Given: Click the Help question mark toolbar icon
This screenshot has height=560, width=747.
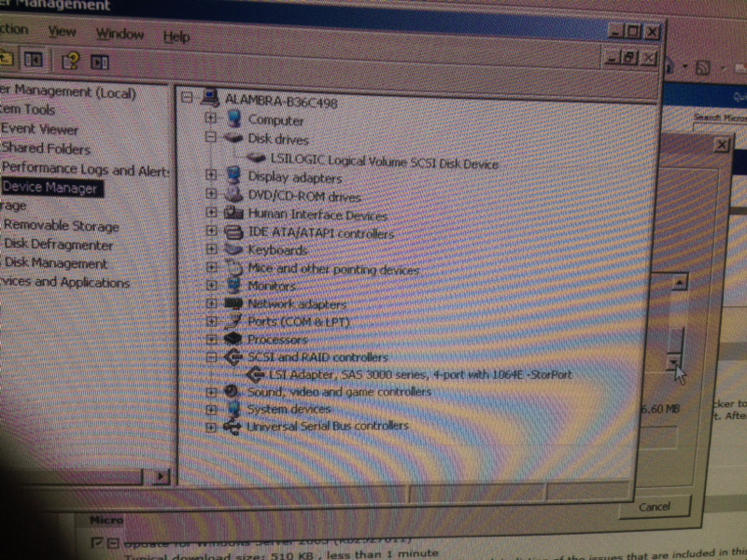Looking at the screenshot, I should click(71, 61).
